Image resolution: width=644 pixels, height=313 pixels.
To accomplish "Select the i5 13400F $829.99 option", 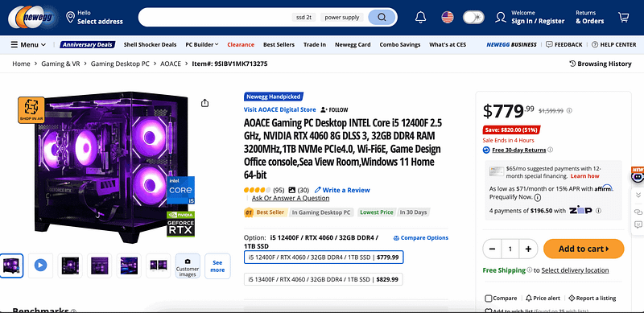I will 324,279.
